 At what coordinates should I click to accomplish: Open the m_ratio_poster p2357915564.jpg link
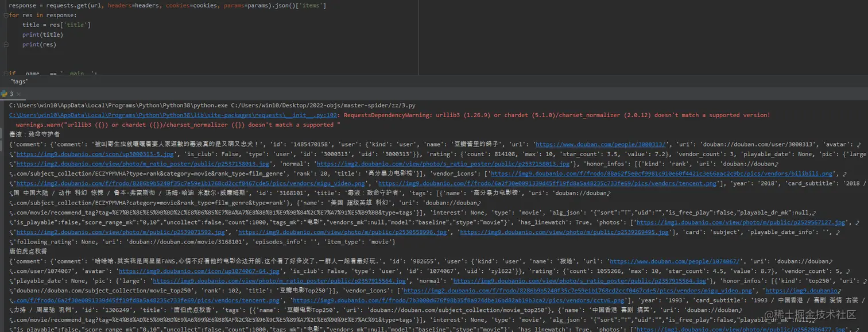click(x=279, y=281)
